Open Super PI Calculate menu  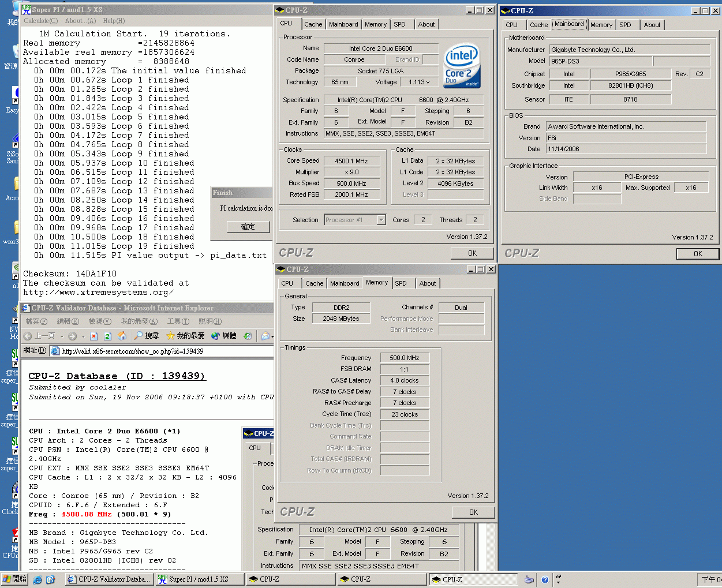(40, 21)
